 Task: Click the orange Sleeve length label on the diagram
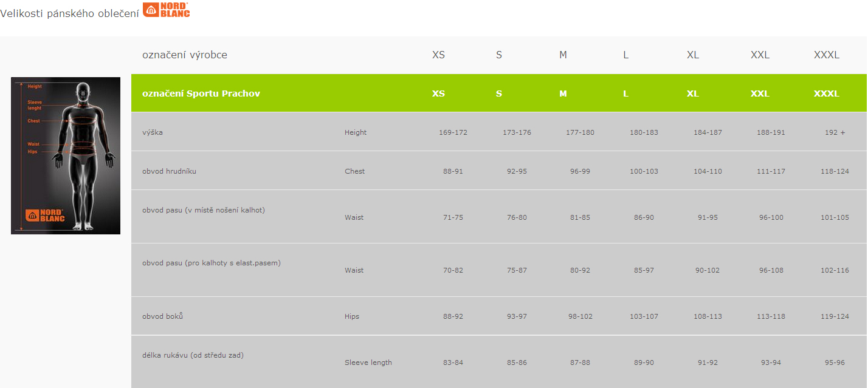coord(35,105)
